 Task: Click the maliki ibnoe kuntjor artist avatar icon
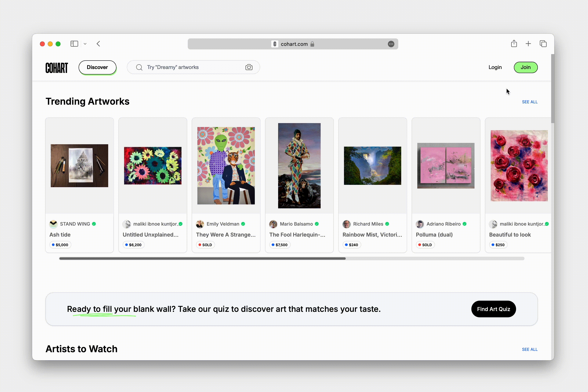click(x=128, y=224)
